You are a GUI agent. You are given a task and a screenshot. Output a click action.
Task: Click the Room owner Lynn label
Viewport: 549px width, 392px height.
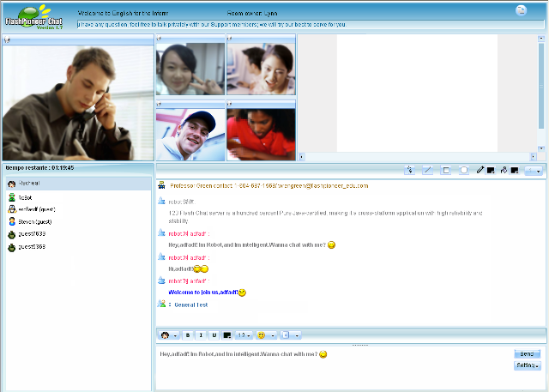252,14
